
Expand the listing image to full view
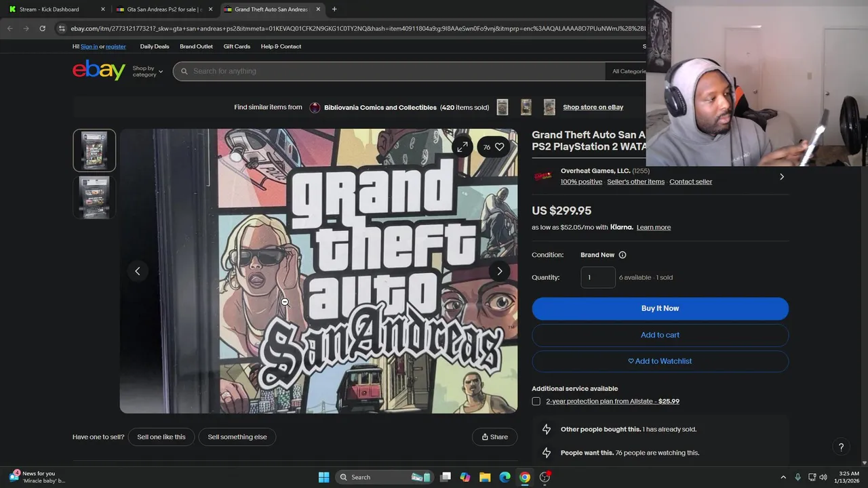(x=462, y=146)
